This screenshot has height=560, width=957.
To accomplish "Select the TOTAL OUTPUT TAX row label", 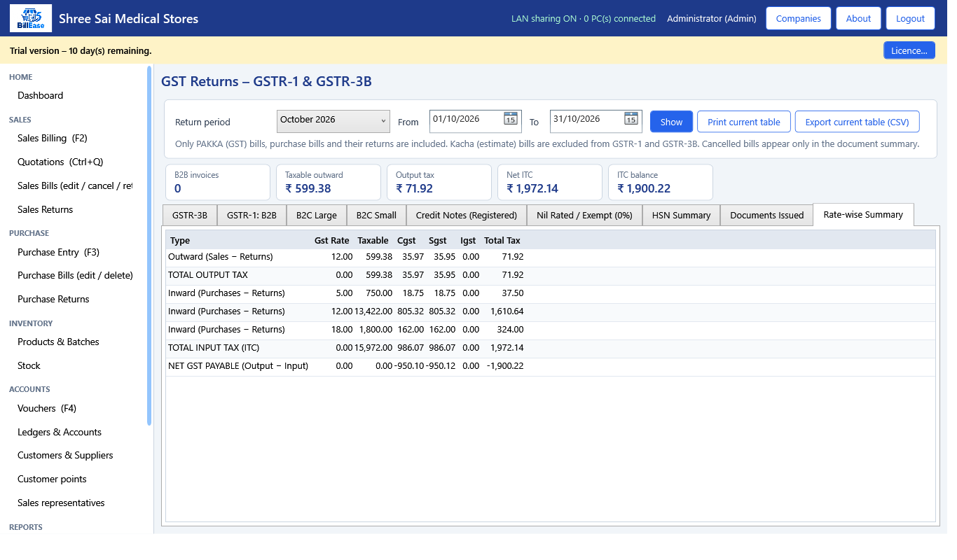I will (208, 275).
